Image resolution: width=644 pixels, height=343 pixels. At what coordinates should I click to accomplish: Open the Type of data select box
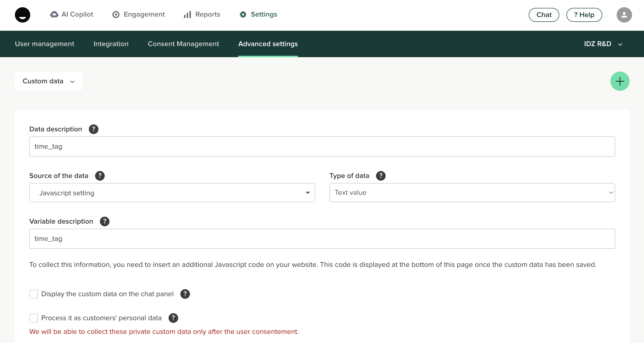[x=472, y=193]
